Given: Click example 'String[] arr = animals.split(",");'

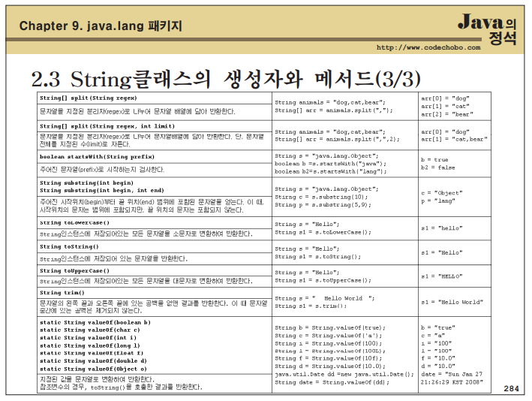Looking at the screenshot, I should coord(333,110).
